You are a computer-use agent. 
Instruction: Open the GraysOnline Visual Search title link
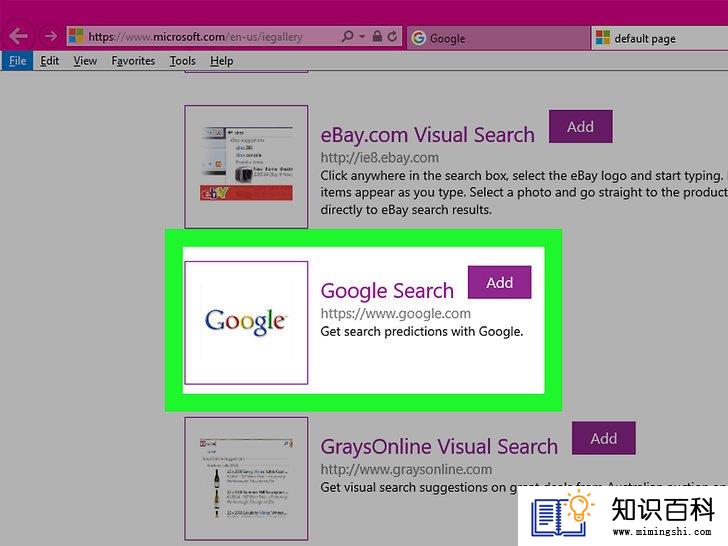439,446
